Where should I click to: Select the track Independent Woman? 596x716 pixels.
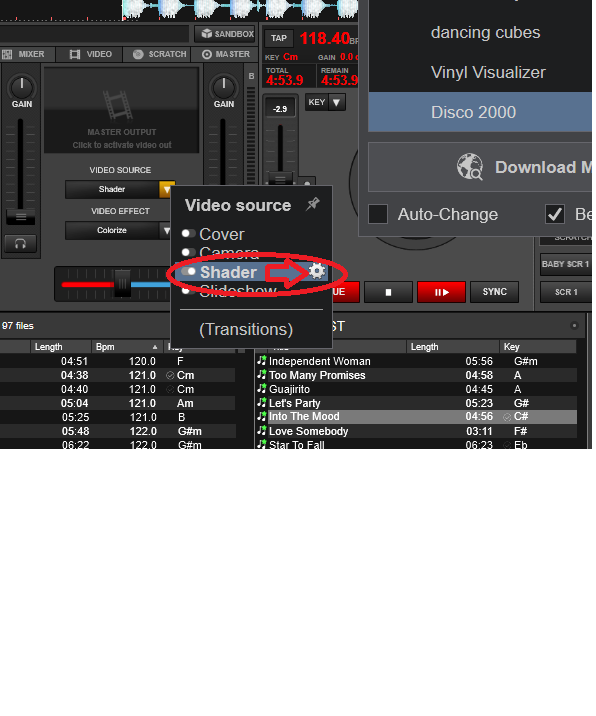[x=416, y=361]
